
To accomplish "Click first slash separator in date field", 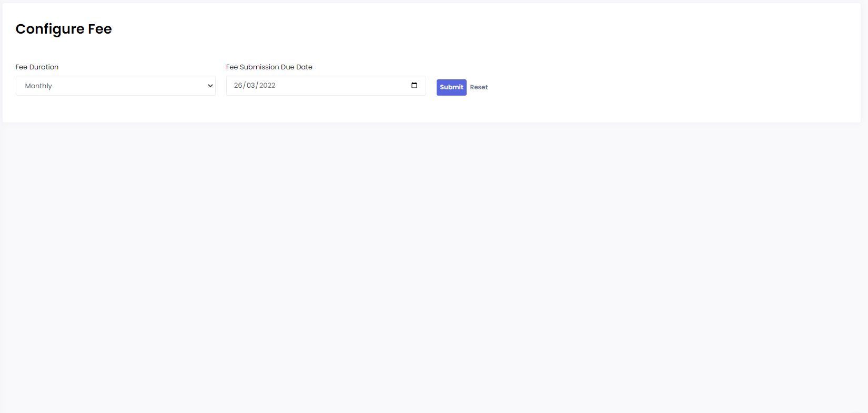I will coord(244,85).
